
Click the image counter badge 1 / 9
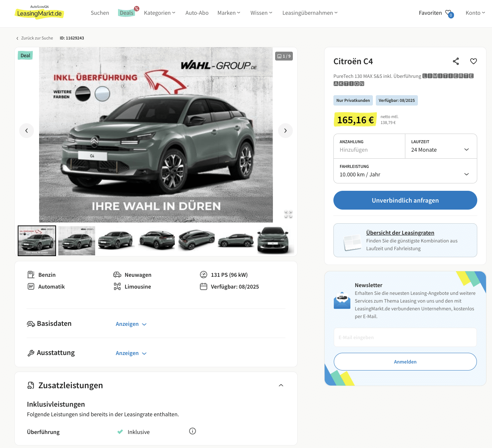284,56
